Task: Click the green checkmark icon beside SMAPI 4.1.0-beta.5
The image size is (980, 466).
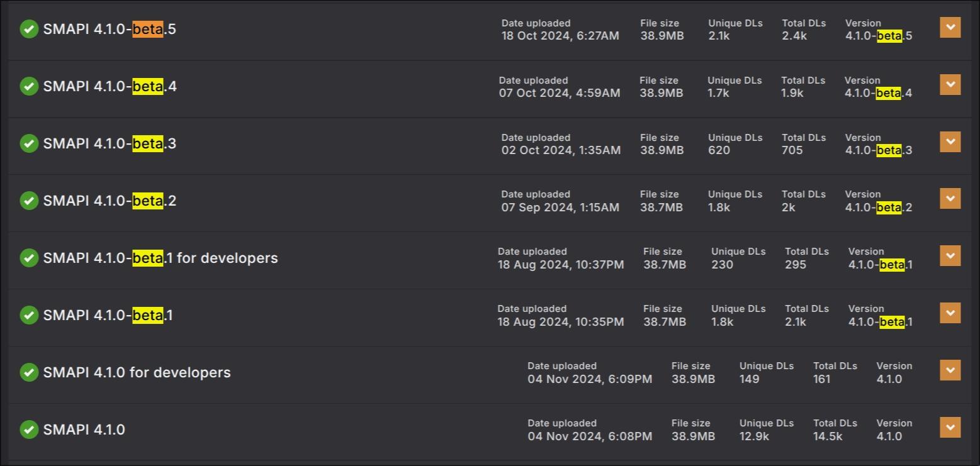Action: tap(29, 29)
